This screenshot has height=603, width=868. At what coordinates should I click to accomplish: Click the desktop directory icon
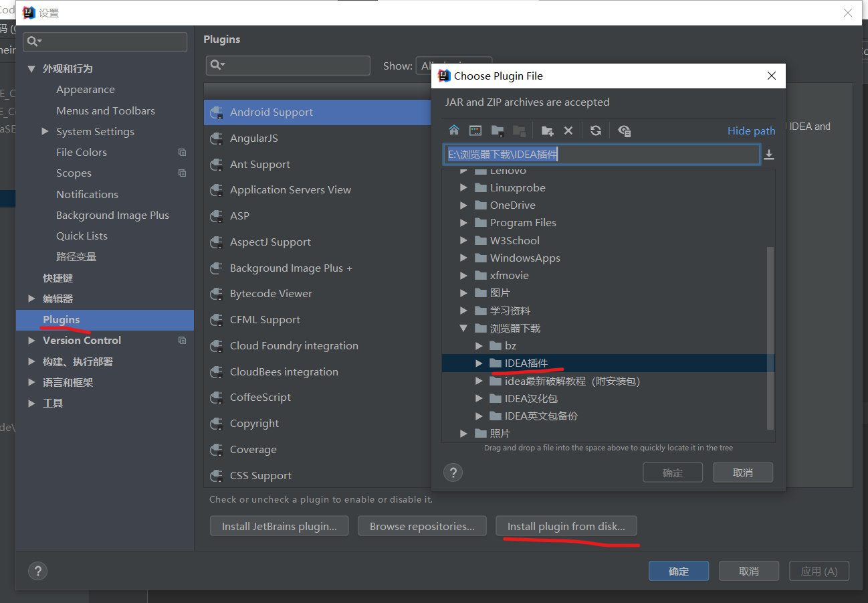(475, 131)
